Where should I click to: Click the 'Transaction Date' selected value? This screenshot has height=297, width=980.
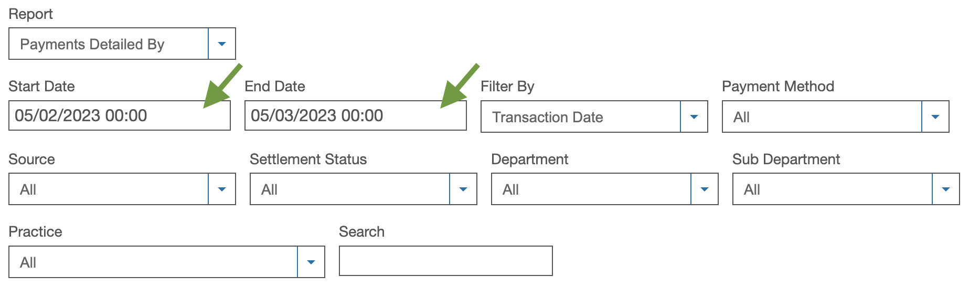point(548,118)
